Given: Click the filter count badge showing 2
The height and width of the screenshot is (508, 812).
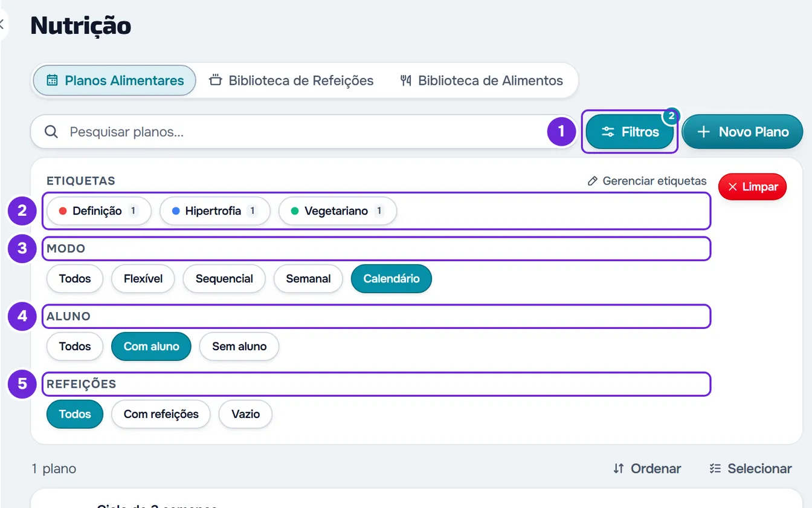Looking at the screenshot, I should (671, 116).
